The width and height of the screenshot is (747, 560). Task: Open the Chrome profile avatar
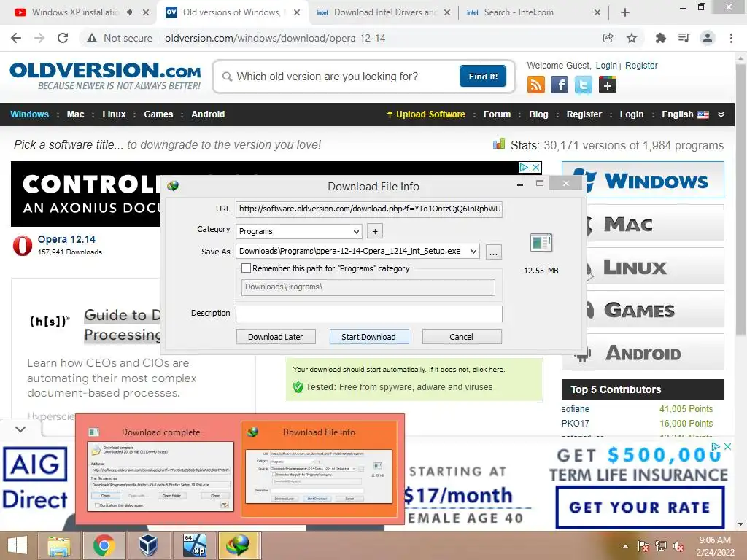click(x=708, y=38)
